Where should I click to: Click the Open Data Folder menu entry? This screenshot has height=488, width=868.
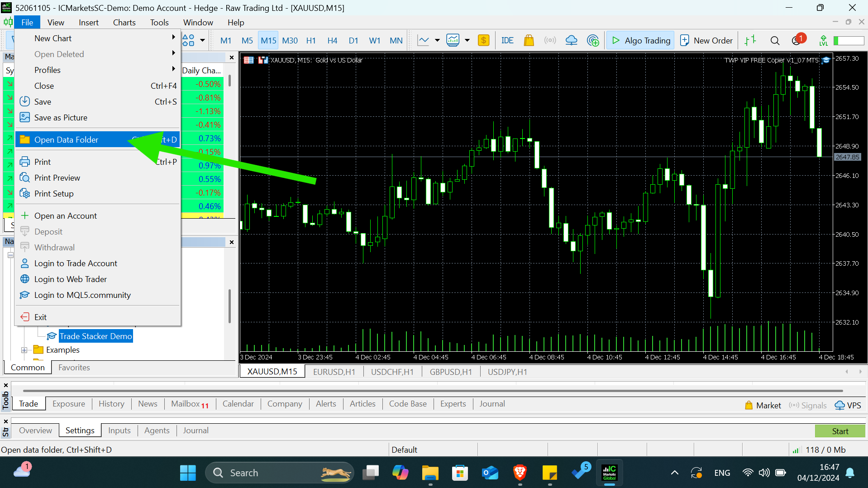97,140
